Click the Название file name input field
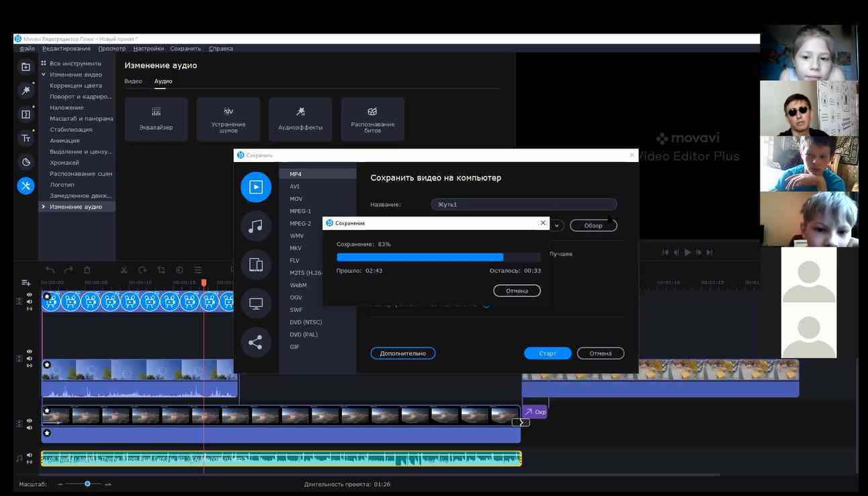 (523, 204)
